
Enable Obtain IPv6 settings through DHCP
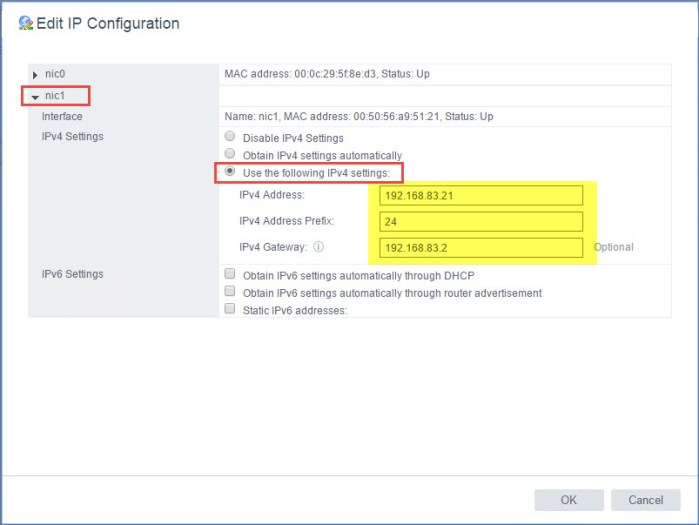point(230,274)
